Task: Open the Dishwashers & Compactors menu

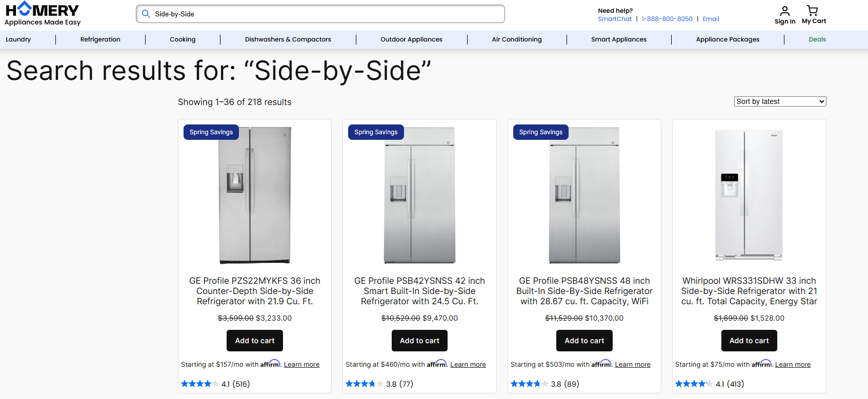Action: [288, 39]
